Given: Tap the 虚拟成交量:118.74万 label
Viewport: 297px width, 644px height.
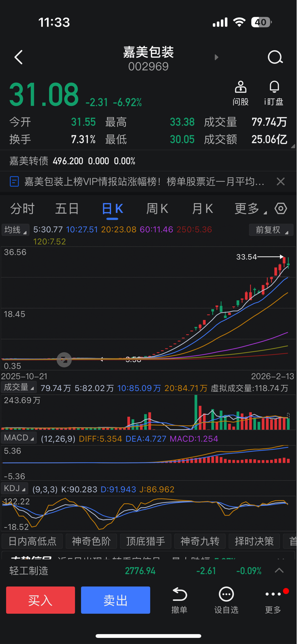Looking at the screenshot, I should pos(249,388).
